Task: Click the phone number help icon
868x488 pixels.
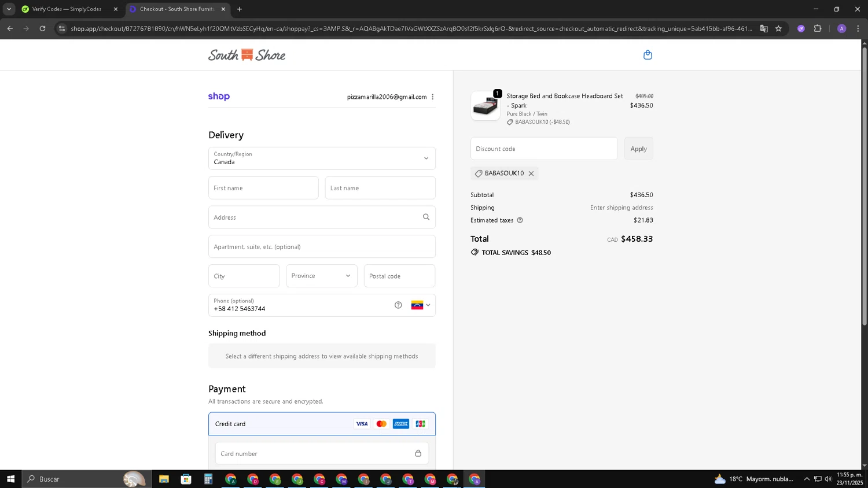Action: coord(398,305)
